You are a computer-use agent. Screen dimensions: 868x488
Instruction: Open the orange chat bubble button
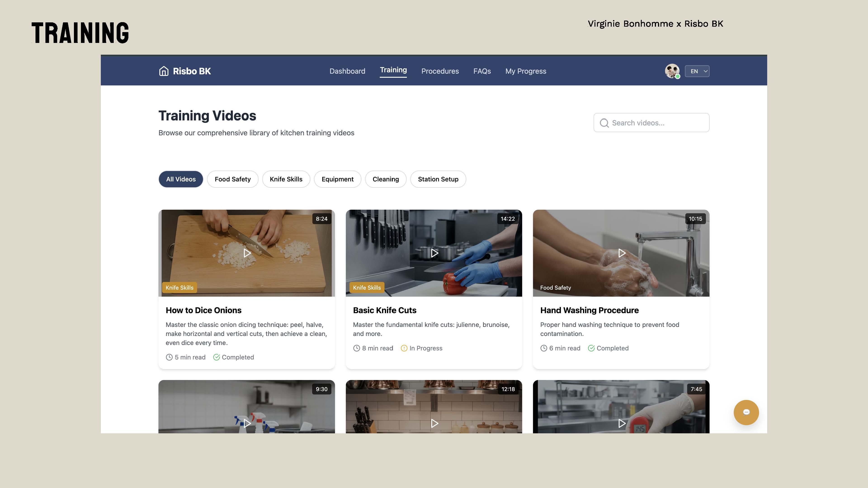(x=746, y=412)
